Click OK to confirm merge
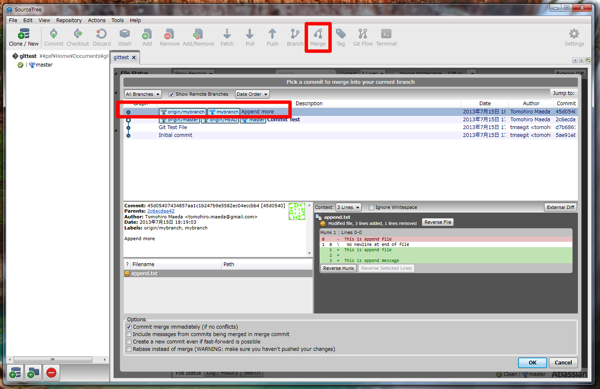Screen dimensions: 600x389 click(532, 362)
